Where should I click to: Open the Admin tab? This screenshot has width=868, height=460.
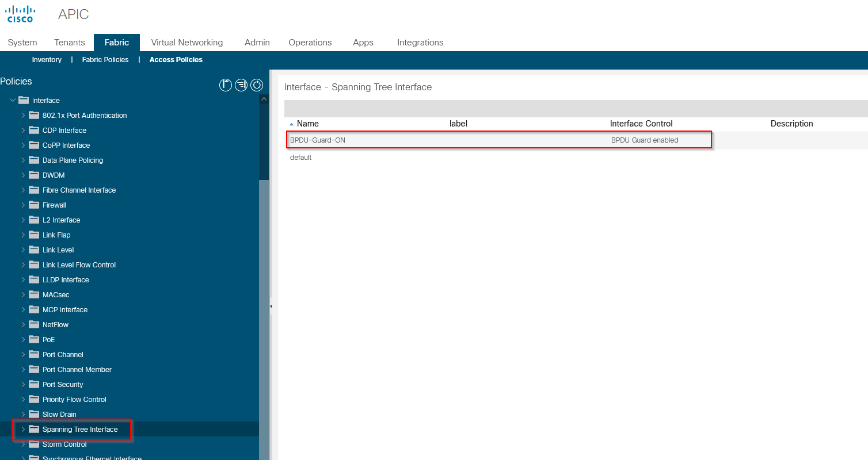[x=257, y=43]
